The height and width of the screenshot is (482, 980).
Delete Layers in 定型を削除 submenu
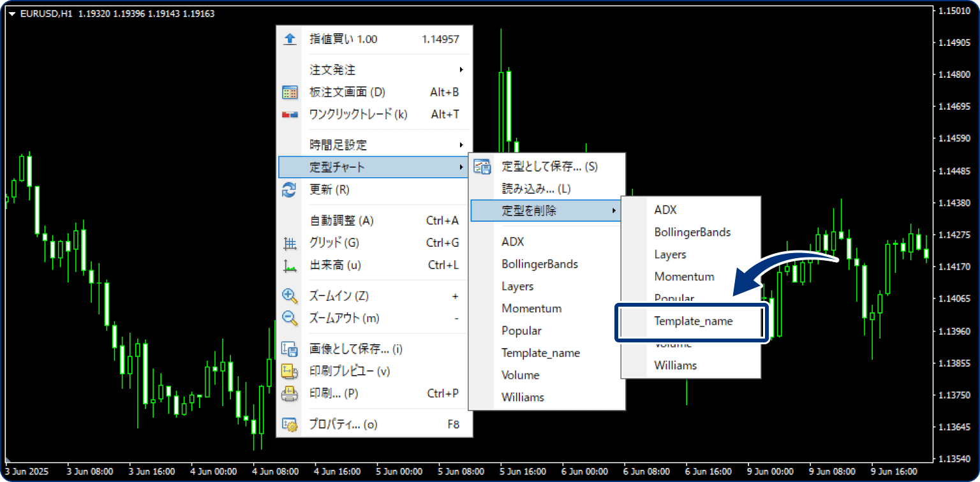691,254
